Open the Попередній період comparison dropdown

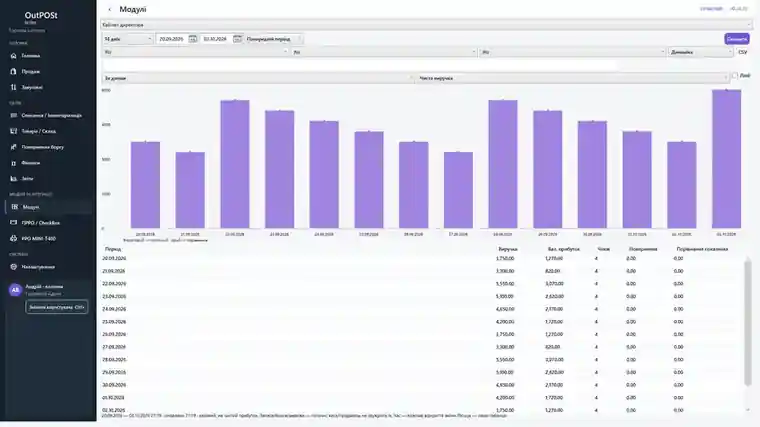(x=273, y=39)
